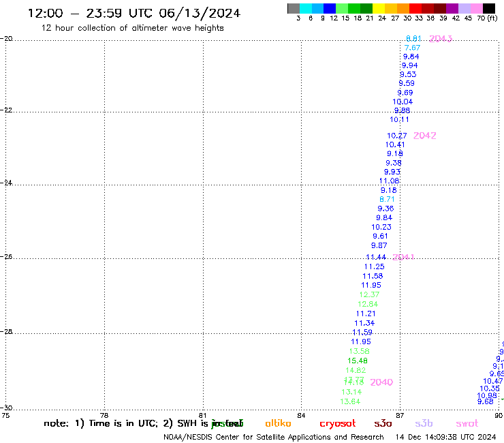Click the gray swatch in the wave height legend

[x=294, y=8]
